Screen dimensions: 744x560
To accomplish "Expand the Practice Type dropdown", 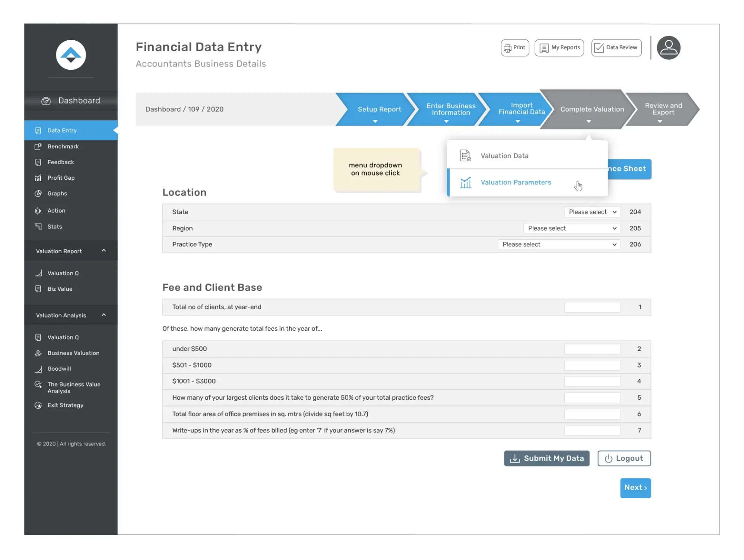I will click(x=559, y=244).
